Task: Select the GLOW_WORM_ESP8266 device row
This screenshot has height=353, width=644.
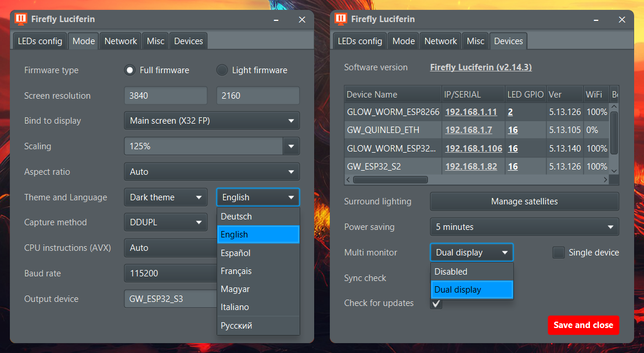Action: [477, 112]
